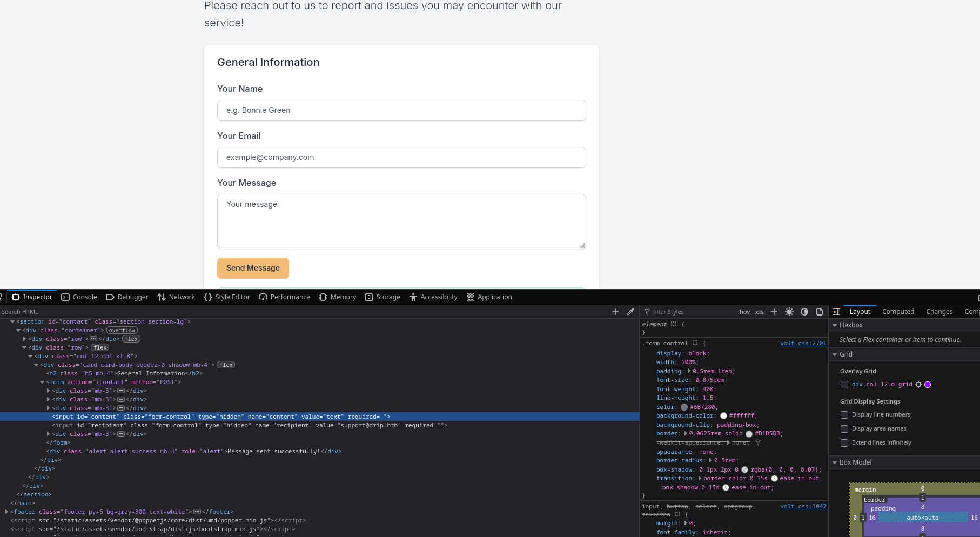Viewport: 980px width, 537px height.
Task: Toggle dark color scheme simulation moon icon
Action: (804, 312)
